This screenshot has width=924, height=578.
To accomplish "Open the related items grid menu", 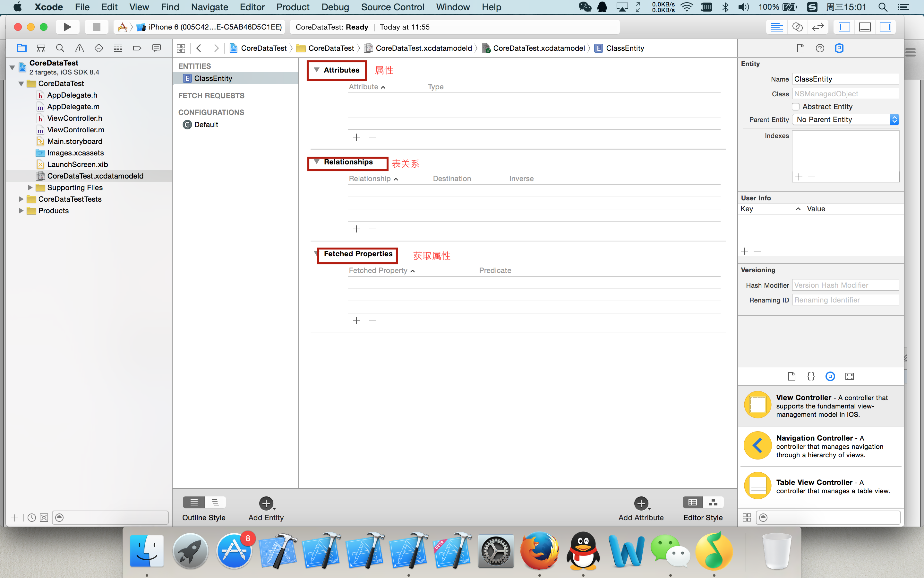I will (x=181, y=48).
